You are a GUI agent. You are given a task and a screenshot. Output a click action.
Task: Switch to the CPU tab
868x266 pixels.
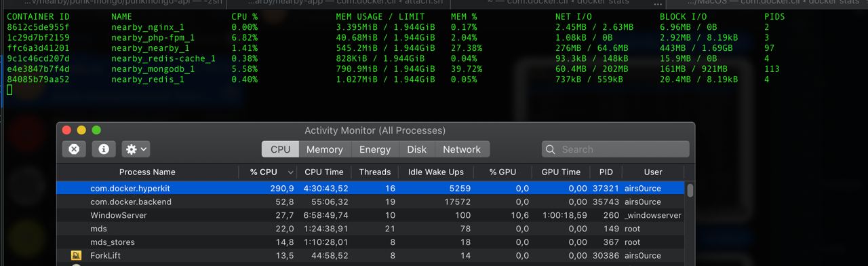click(x=280, y=149)
